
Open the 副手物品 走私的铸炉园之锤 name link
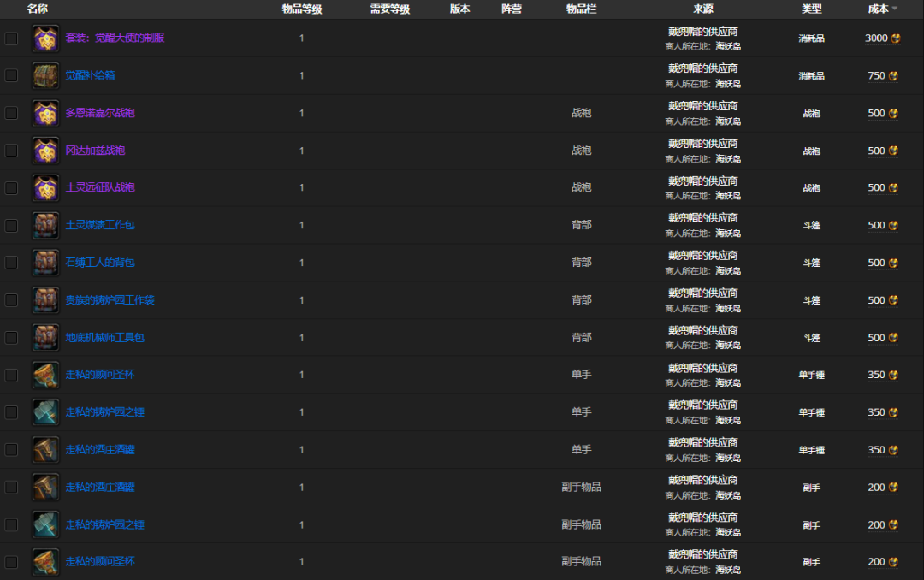105,524
